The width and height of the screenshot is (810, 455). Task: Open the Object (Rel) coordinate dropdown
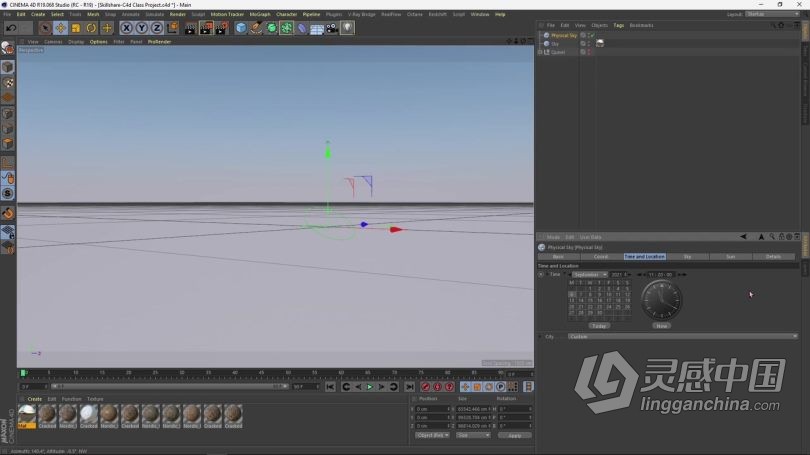coord(432,435)
